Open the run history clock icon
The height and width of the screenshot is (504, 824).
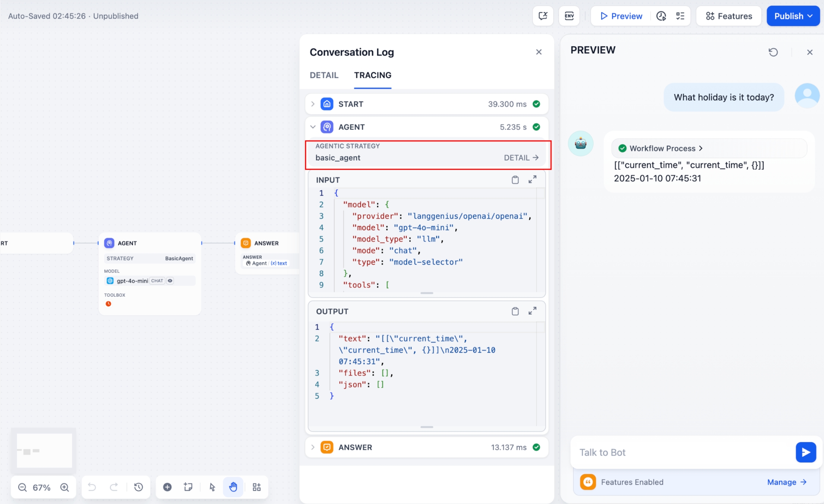[661, 16]
